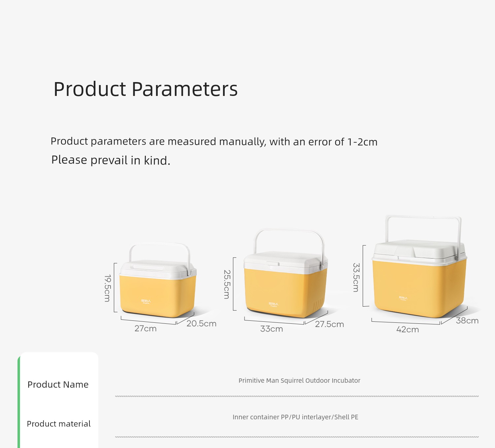Click the measured manually error note

coord(214,142)
